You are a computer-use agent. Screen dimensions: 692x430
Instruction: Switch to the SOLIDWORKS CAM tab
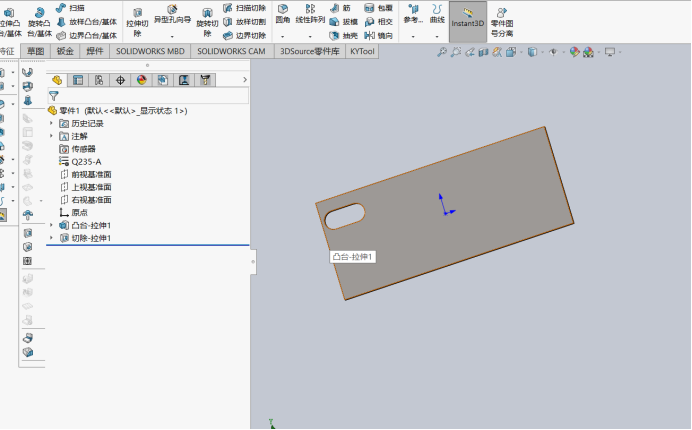tap(231, 51)
